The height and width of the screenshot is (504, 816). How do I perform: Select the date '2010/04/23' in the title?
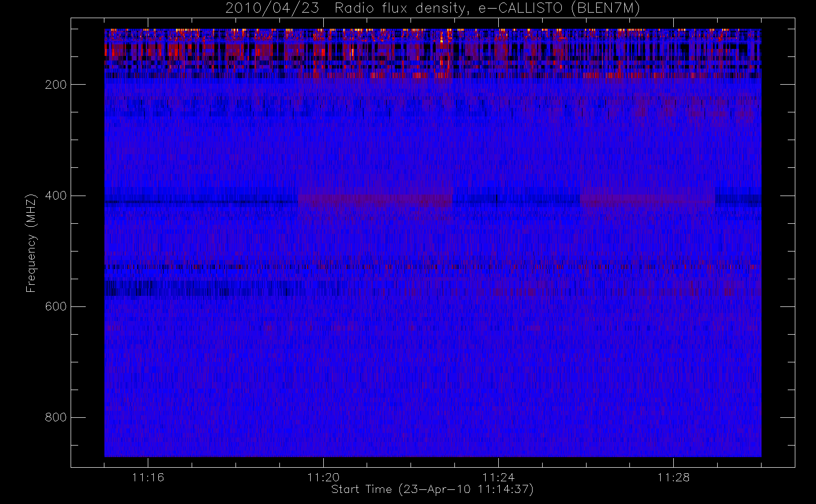(272, 9)
